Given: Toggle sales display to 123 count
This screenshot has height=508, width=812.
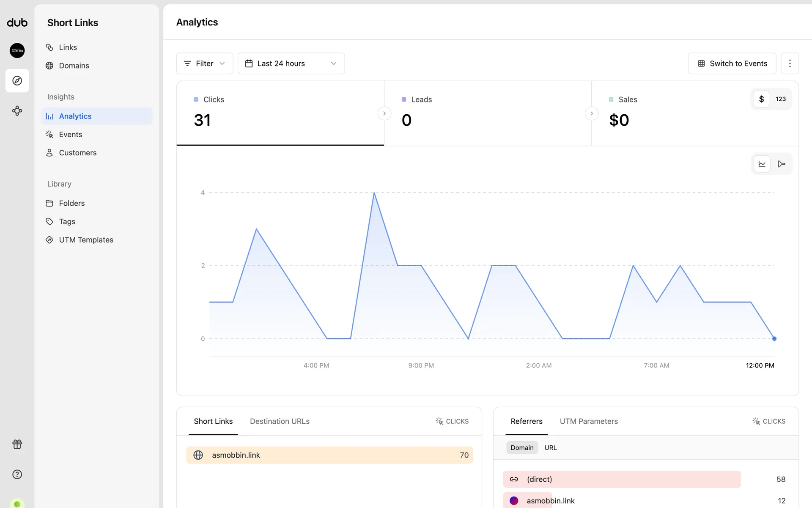Looking at the screenshot, I should click(x=780, y=99).
